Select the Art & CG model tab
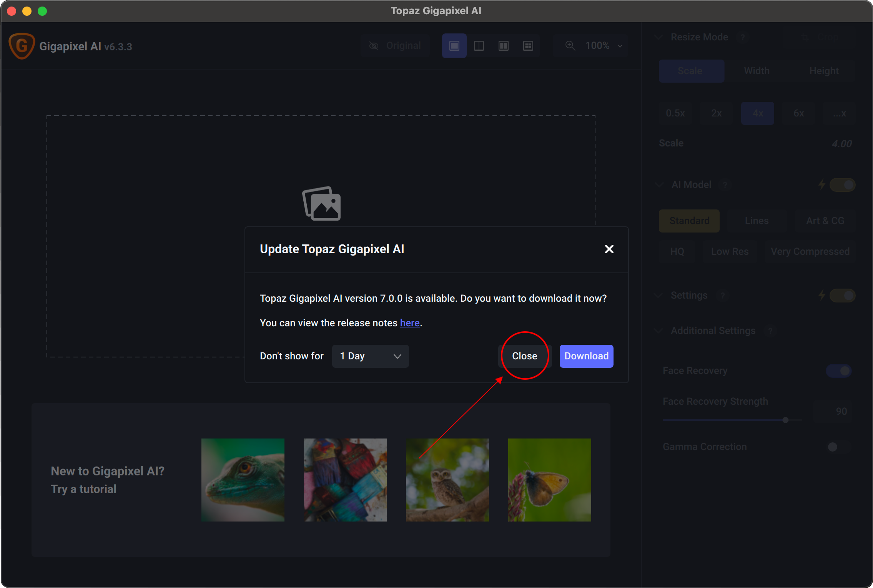The image size is (873, 588). (x=825, y=221)
